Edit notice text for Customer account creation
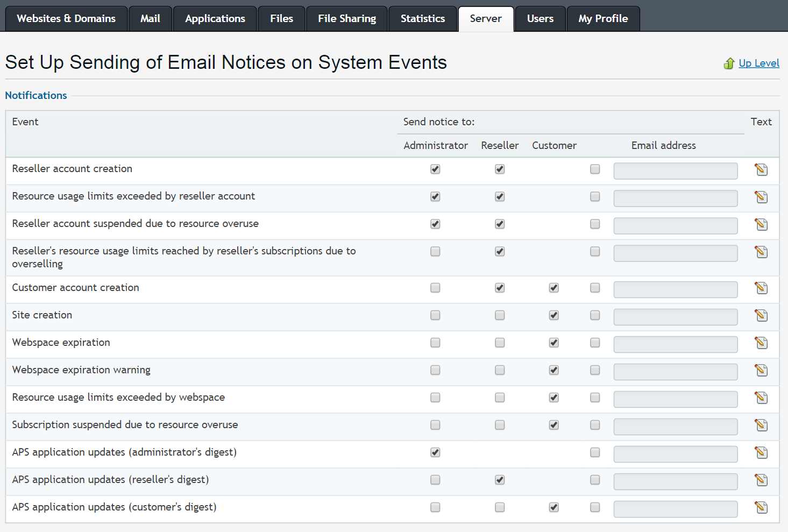This screenshot has height=532, width=788. click(761, 288)
